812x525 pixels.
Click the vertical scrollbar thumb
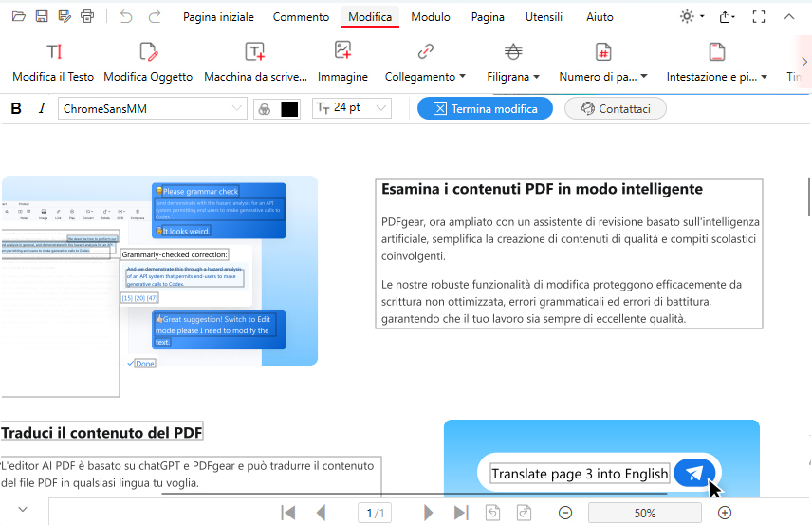coord(809,197)
